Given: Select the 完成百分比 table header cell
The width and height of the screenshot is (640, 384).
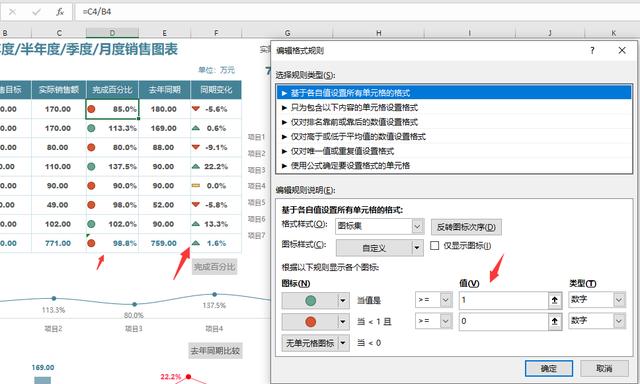Looking at the screenshot, I should coord(112,90).
